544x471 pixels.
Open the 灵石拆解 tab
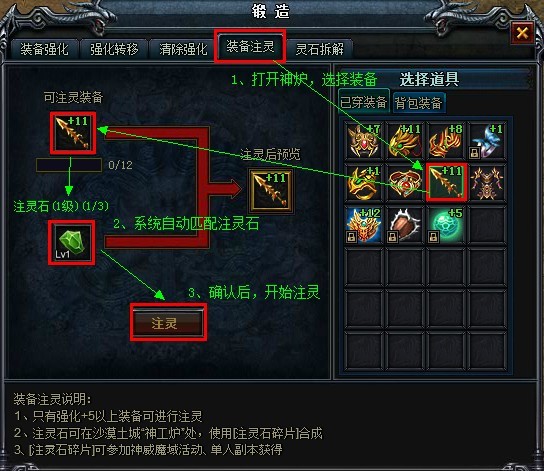pos(320,49)
